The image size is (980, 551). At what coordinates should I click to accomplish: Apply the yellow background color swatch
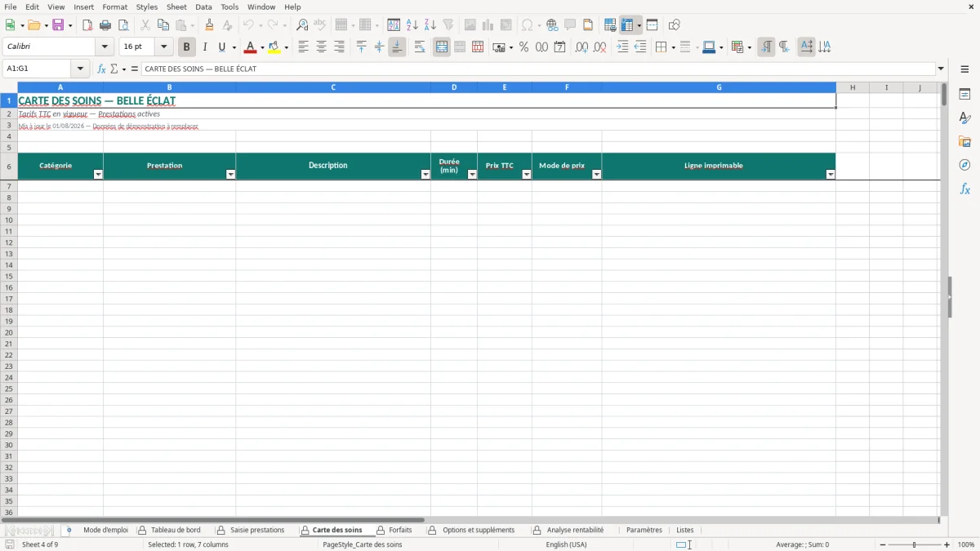(274, 47)
